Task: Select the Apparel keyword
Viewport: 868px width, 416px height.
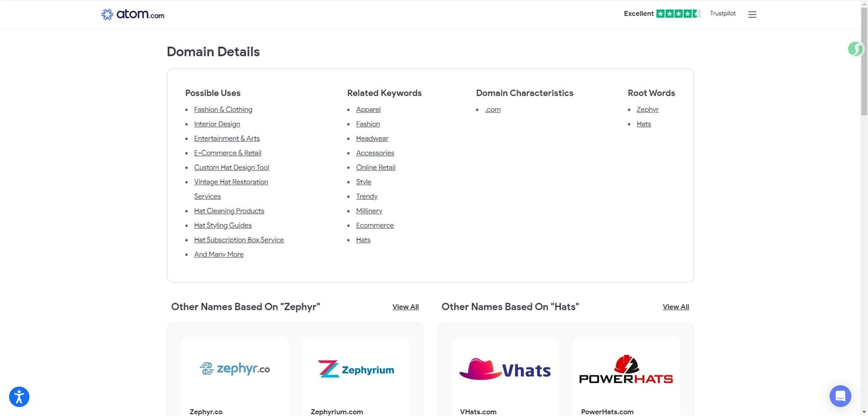Action: (368, 110)
